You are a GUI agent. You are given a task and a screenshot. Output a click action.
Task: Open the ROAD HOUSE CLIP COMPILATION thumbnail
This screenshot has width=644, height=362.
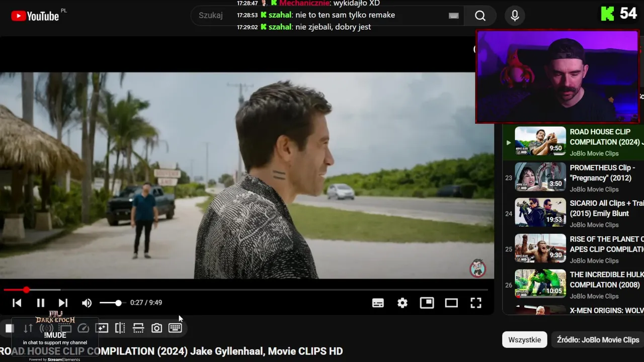point(540,141)
